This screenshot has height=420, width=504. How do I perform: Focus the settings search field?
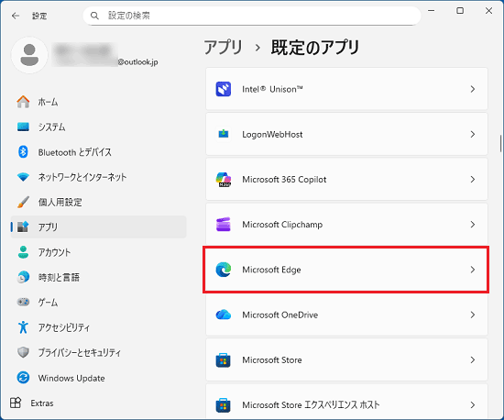[252, 16]
